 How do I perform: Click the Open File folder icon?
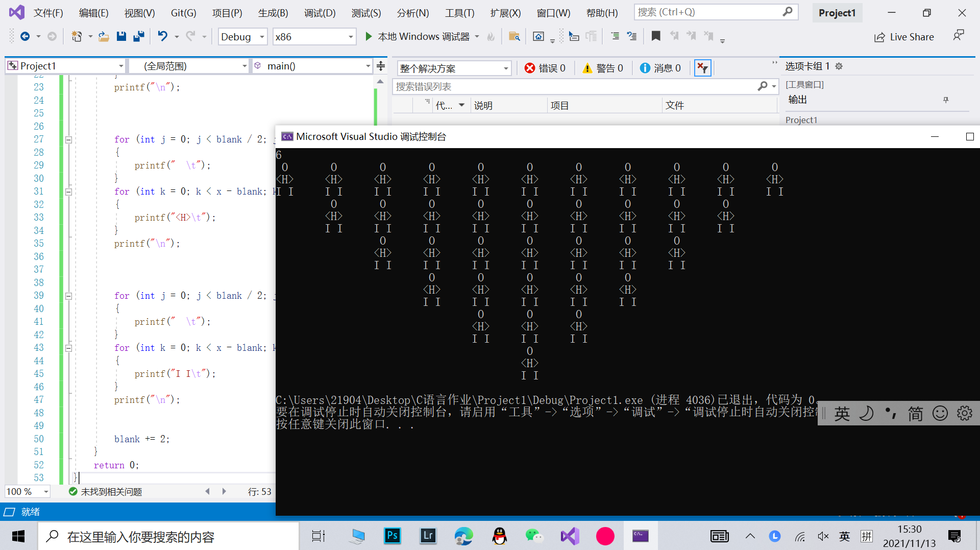point(104,36)
